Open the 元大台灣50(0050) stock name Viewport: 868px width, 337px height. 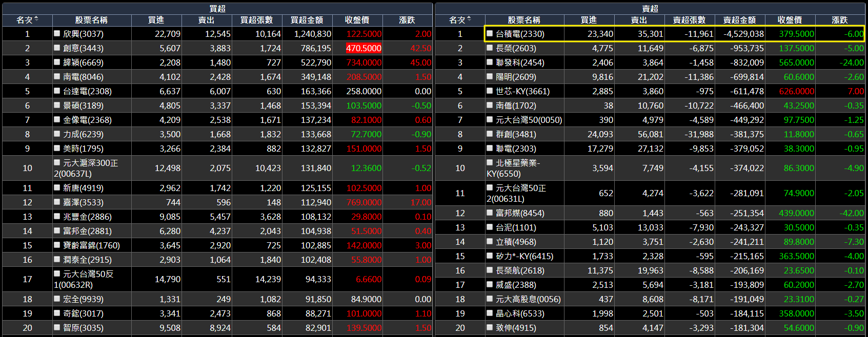coord(529,120)
